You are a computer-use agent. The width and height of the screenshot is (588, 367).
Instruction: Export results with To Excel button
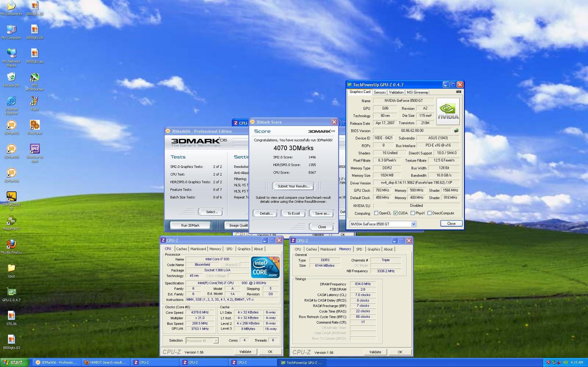[x=294, y=213]
